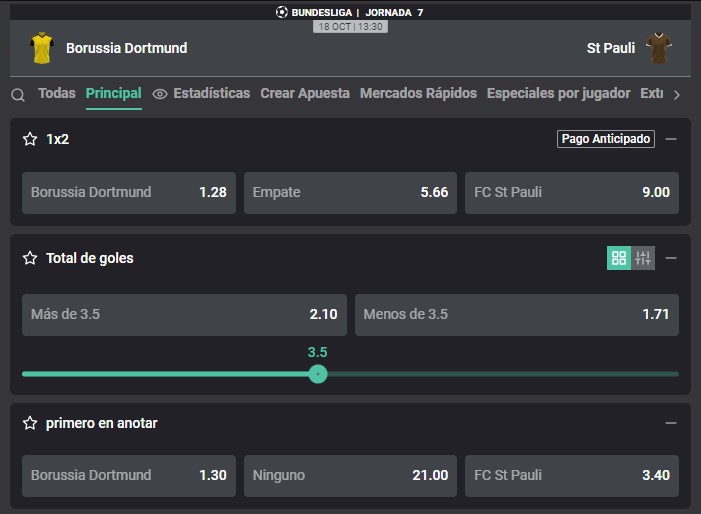Star the primero en anotar market
The height and width of the screenshot is (514, 701).
(x=30, y=423)
